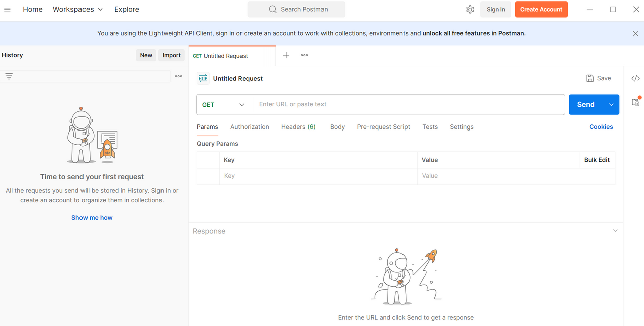Open tab options ellipsis menu

(x=304, y=55)
